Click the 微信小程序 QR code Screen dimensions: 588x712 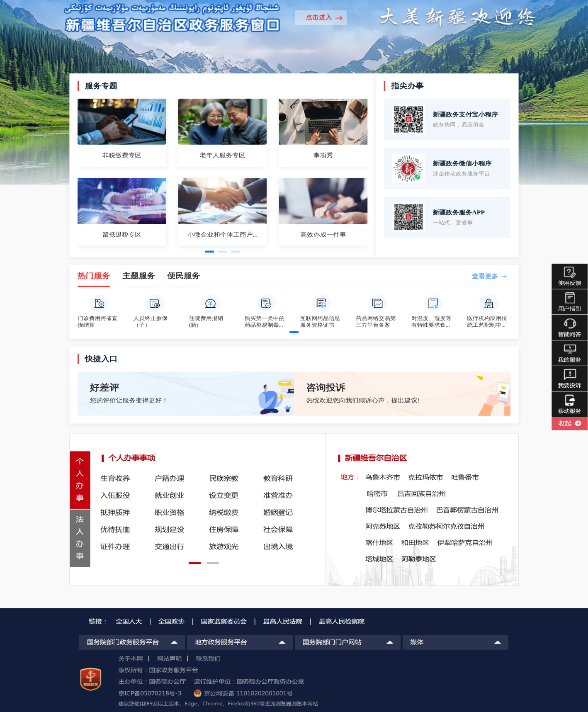[x=408, y=168]
